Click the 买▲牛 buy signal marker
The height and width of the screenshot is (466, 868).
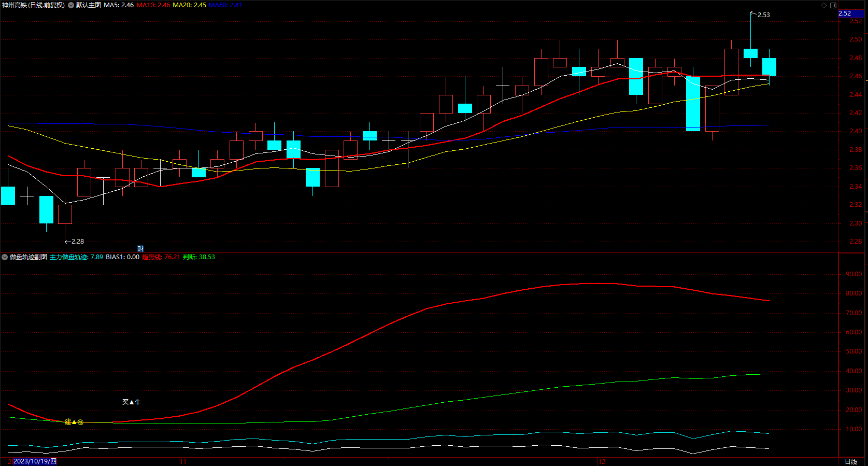click(132, 402)
